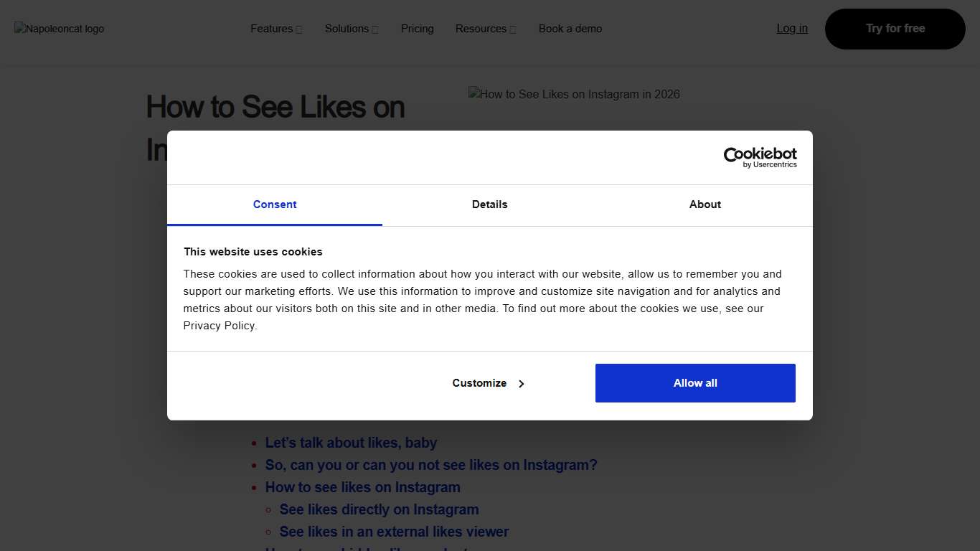Switch to the About tab
The height and width of the screenshot is (551, 980).
[x=705, y=204]
